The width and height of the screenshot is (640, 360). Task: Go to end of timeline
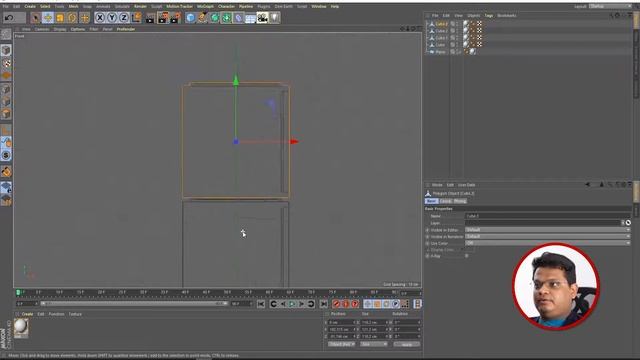324,304
